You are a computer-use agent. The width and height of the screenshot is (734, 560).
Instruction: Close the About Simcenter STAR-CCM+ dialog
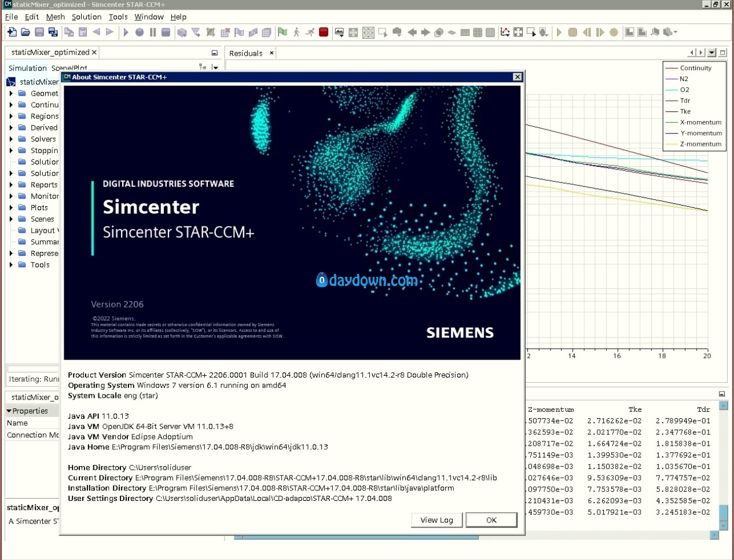click(x=518, y=77)
